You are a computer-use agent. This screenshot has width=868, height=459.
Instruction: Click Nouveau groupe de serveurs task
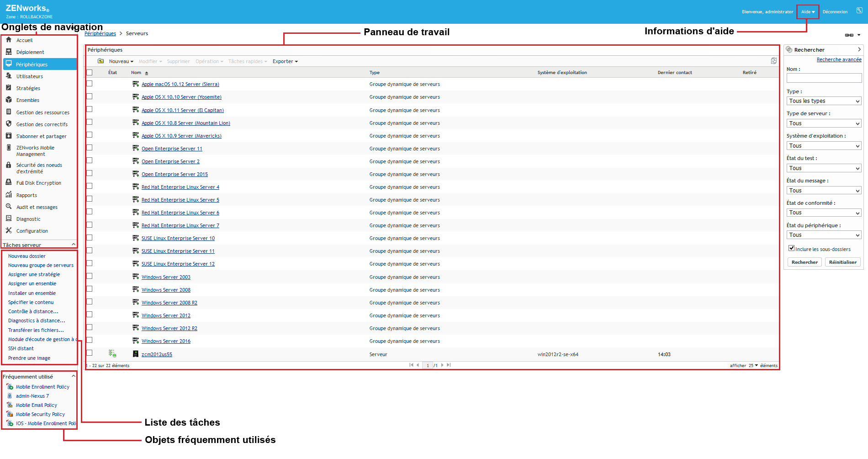(x=41, y=265)
